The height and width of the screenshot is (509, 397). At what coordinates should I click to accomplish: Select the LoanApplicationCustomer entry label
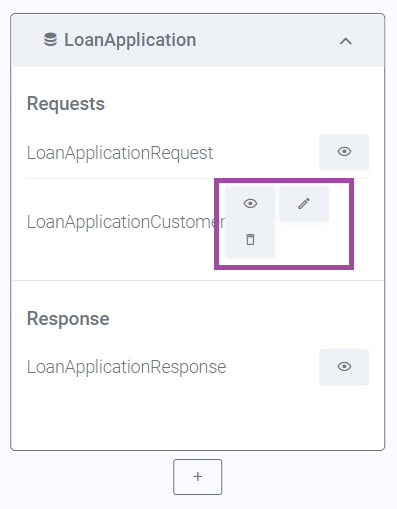click(126, 222)
